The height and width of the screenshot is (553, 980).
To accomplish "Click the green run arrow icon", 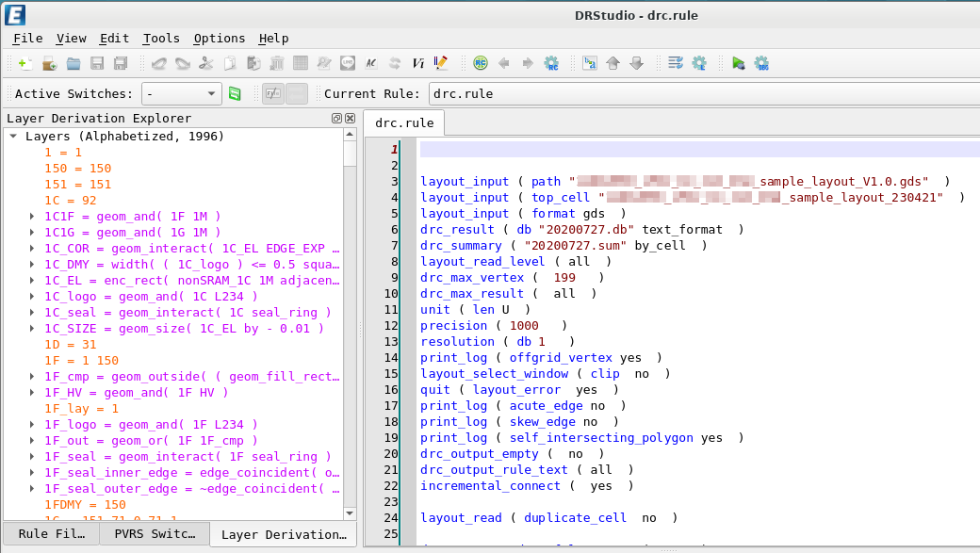I will point(739,63).
